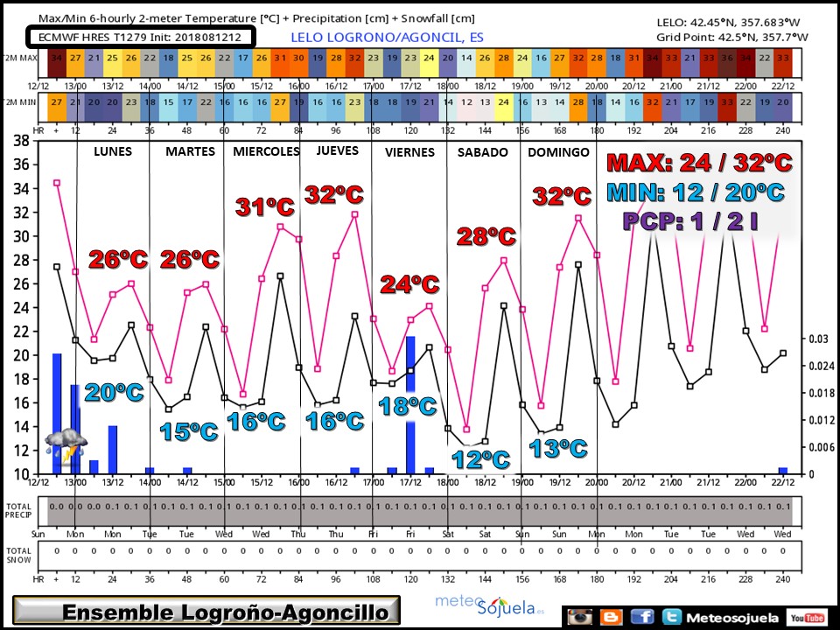Click the Instagram camera icon

[x=579, y=617]
